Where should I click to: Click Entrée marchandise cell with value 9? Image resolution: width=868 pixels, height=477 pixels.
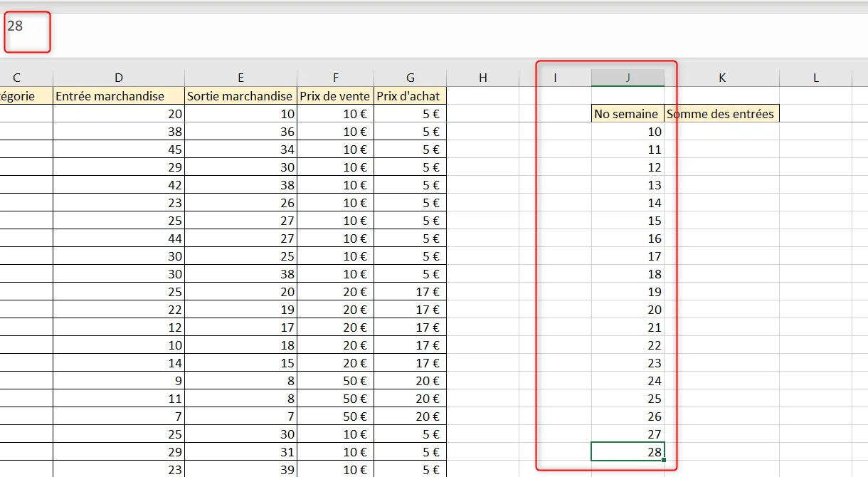pos(119,381)
